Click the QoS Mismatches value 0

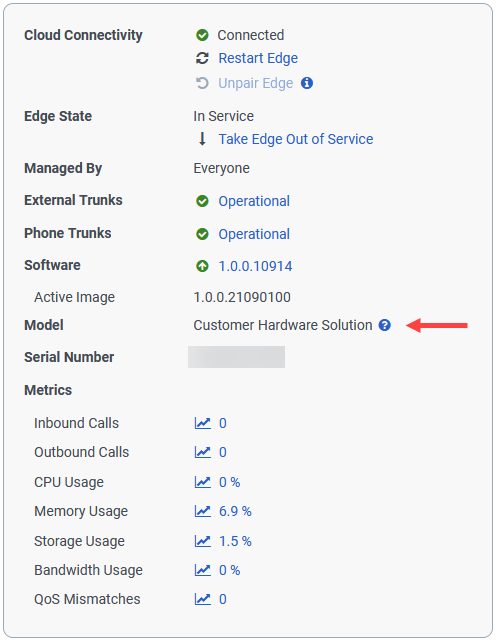(x=223, y=599)
